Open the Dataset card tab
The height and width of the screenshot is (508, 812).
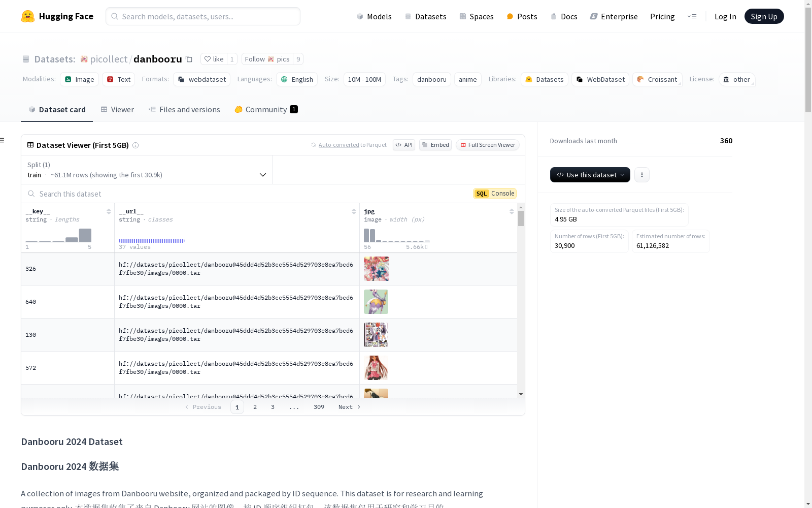click(x=57, y=109)
